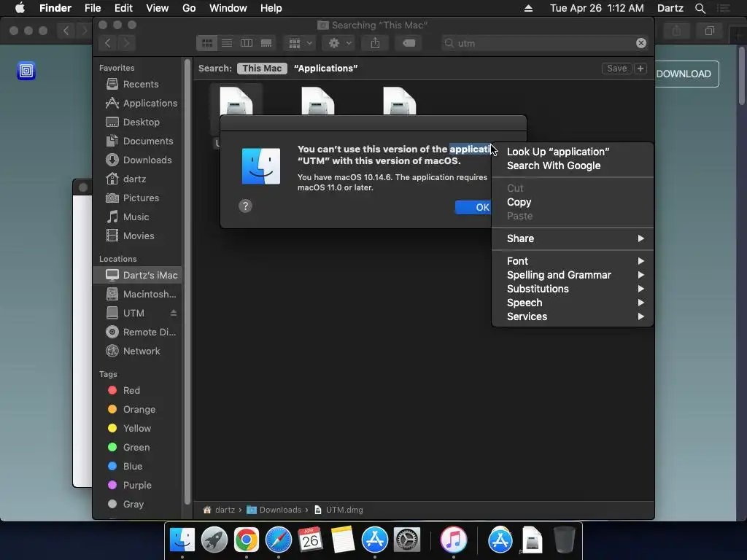Expand the Services submenu
This screenshot has height=560, width=747.
(x=572, y=316)
